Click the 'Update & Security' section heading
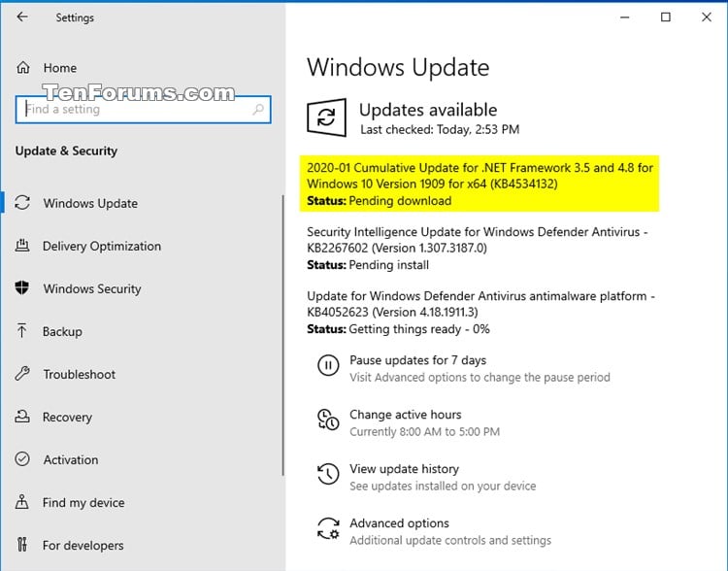This screenshot has height=571, width=728. [66, 151]
